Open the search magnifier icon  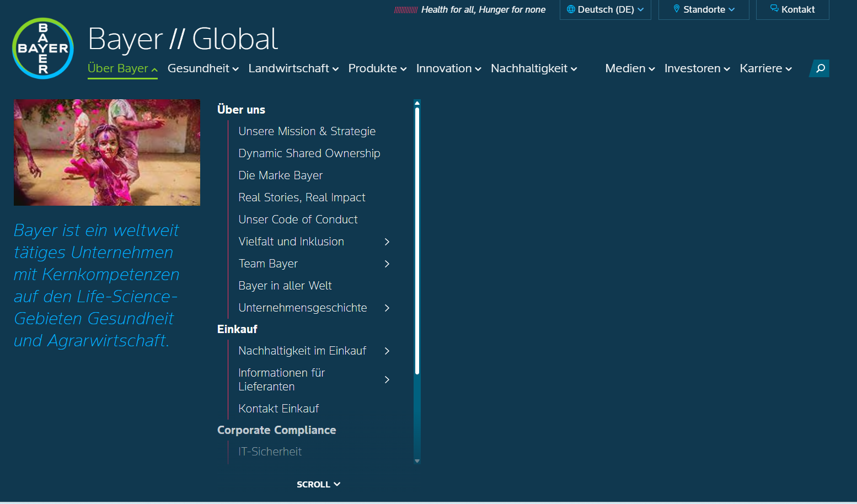coord(820,68)
